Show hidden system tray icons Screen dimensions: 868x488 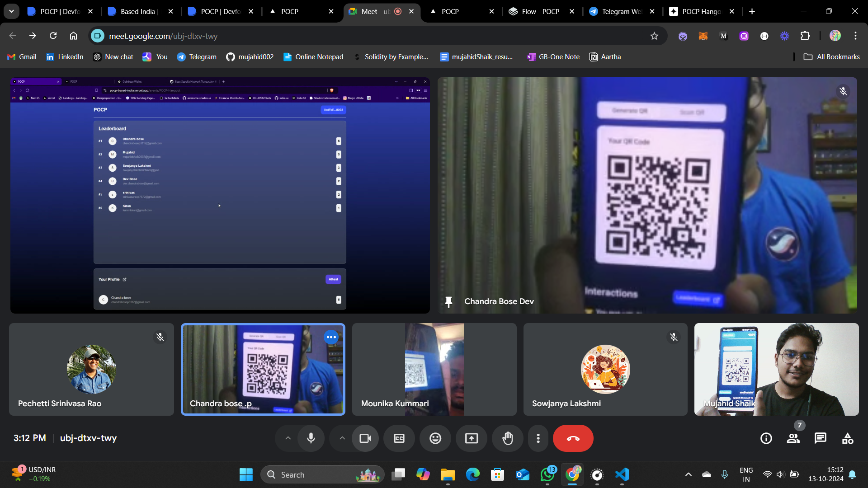pos(688,474)
